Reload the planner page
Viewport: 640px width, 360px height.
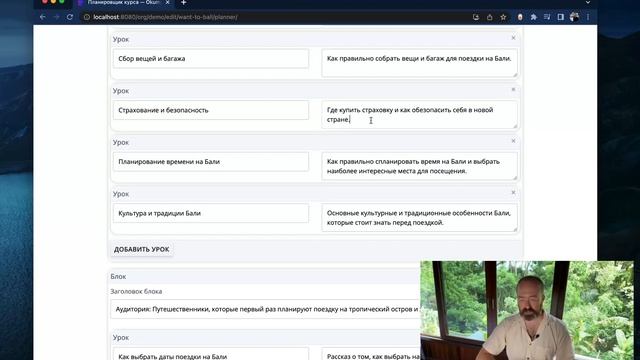click(70, 17)
